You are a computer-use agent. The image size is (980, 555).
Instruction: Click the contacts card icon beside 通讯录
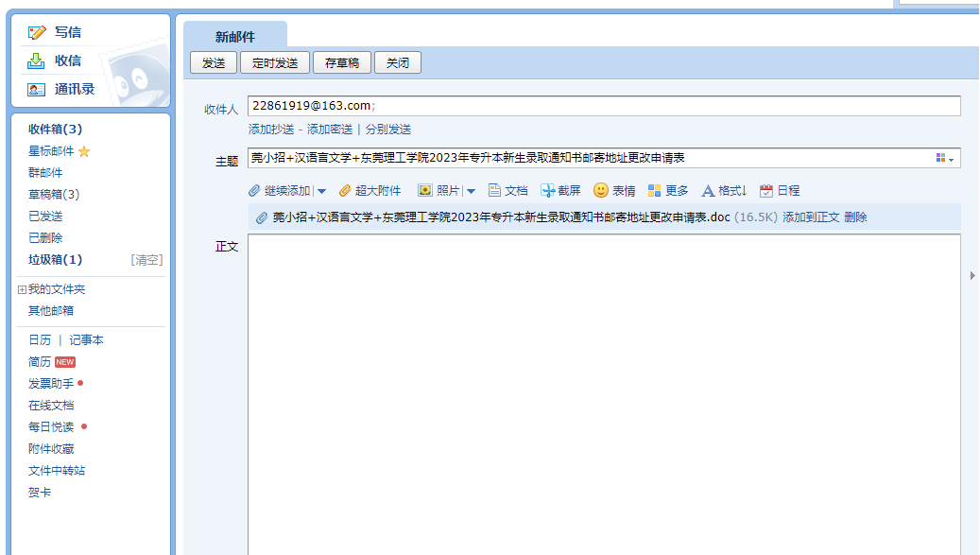36,90
